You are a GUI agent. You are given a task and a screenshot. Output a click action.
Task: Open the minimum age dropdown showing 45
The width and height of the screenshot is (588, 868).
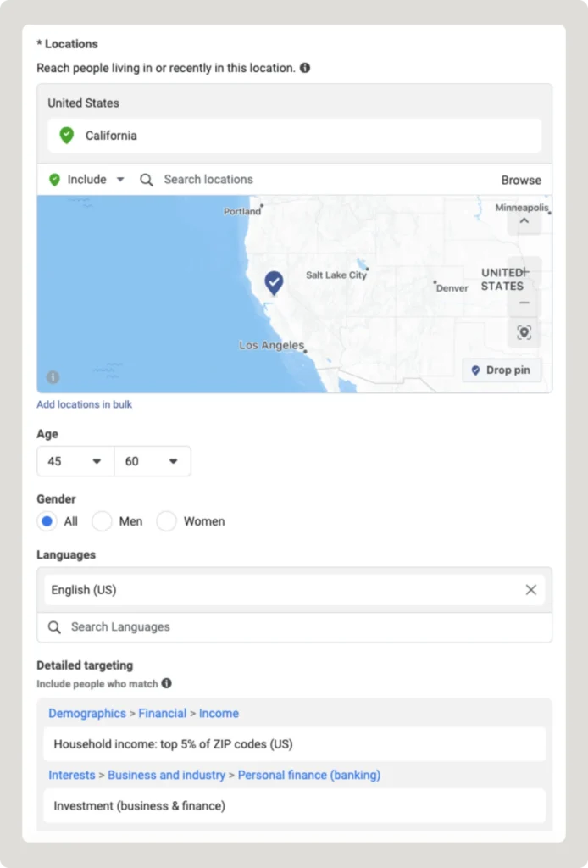(x=75, y=461)
